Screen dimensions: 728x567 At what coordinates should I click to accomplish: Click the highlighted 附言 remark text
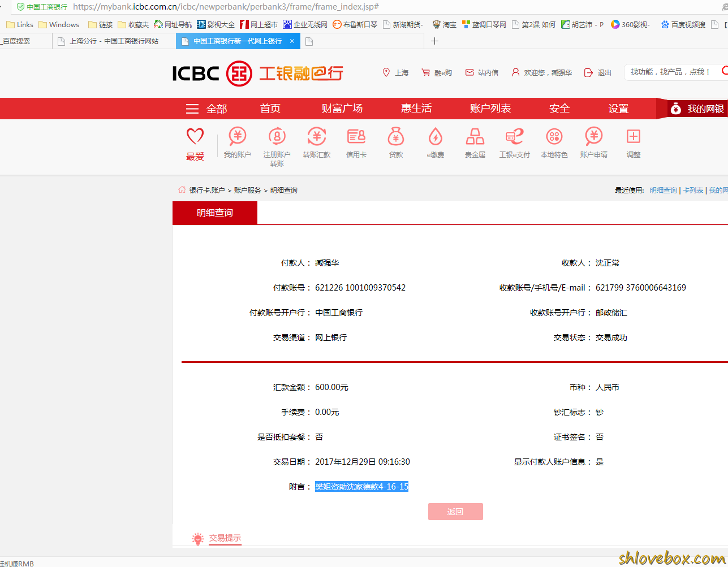(x=361, y=487)
